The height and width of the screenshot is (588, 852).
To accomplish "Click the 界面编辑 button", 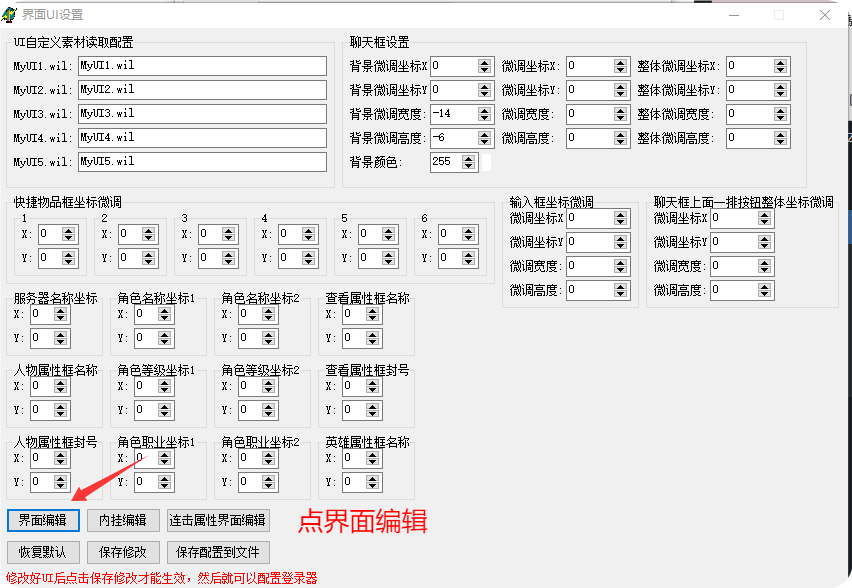I will pyautogui.click(x=42, y=520).
